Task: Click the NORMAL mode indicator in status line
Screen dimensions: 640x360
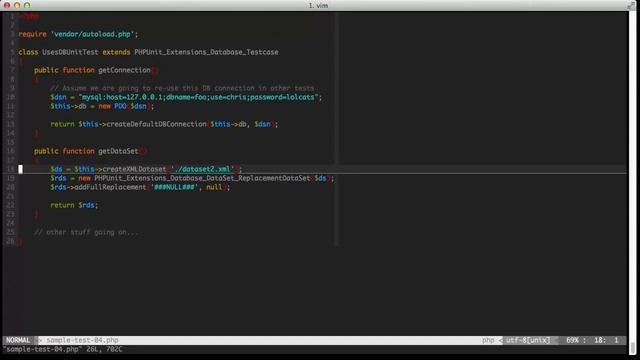Action: click(18, 340)
